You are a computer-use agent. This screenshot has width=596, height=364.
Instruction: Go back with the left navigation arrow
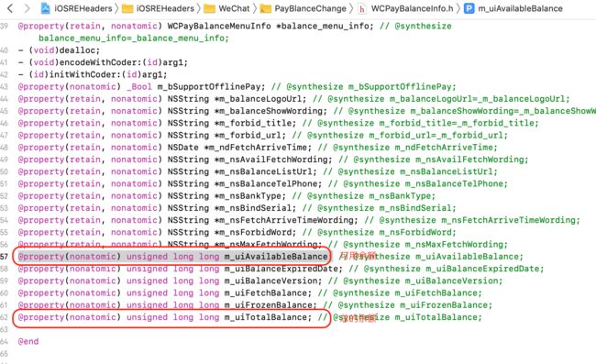pos(10,8)
